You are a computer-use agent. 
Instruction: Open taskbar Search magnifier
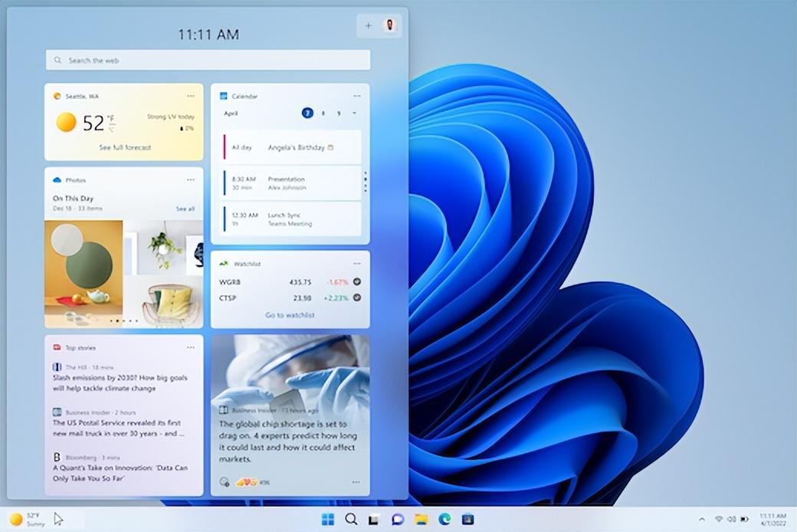tap(351, 519)
